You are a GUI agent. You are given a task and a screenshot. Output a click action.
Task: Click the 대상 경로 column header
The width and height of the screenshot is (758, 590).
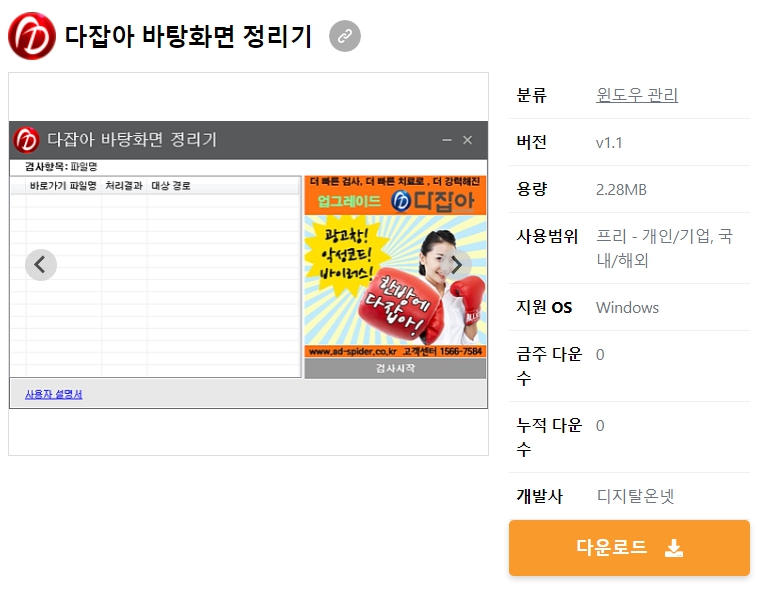(x=171, y=186)
